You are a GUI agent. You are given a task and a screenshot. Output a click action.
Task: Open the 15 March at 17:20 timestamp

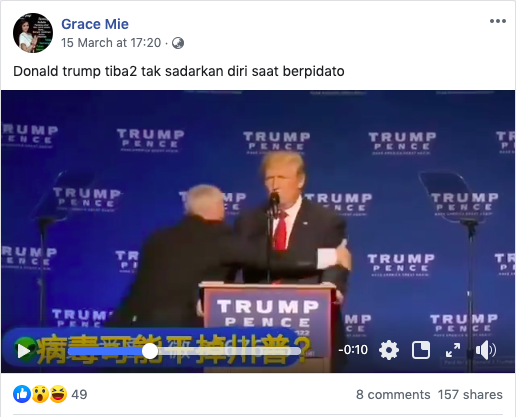111,43
